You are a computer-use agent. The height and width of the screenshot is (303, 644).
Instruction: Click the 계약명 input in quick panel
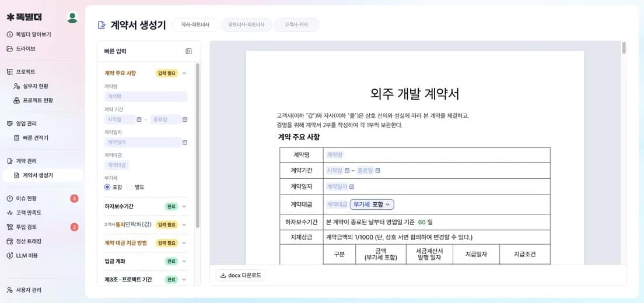click(145, 96)
